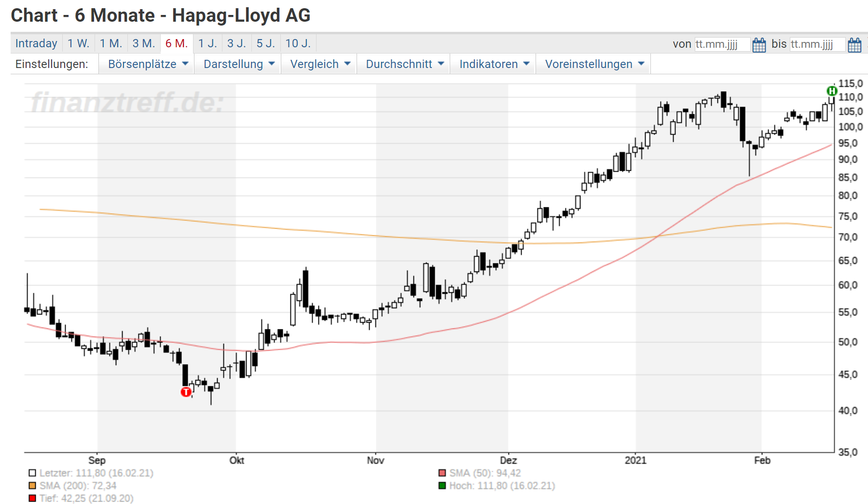Click the red T low marker on chart

coord(186,392)
